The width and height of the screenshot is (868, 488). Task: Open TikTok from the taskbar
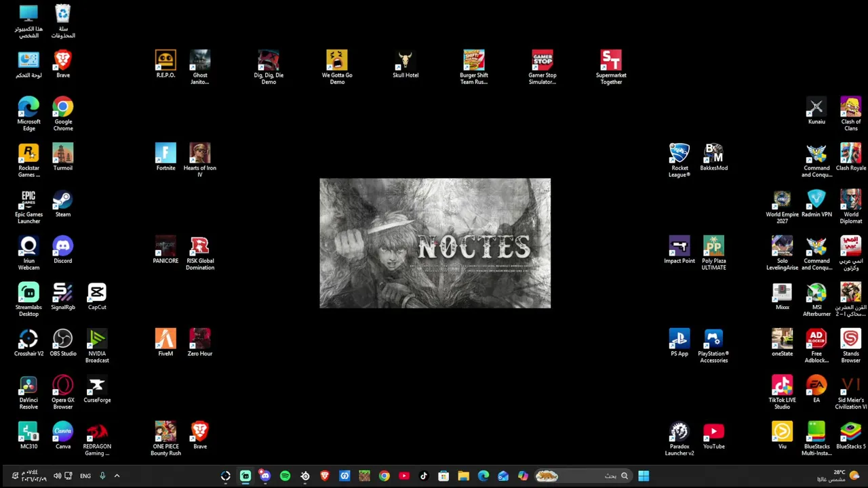(424, 476)
